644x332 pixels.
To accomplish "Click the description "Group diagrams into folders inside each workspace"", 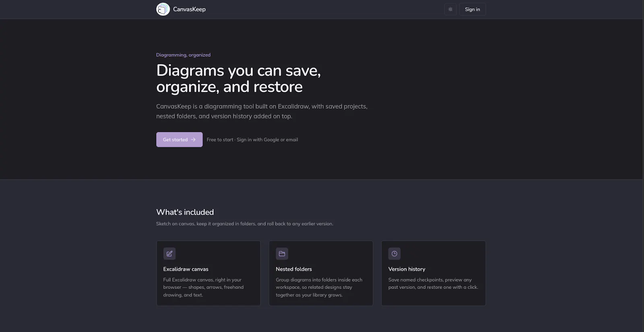I will coord(319,287).
